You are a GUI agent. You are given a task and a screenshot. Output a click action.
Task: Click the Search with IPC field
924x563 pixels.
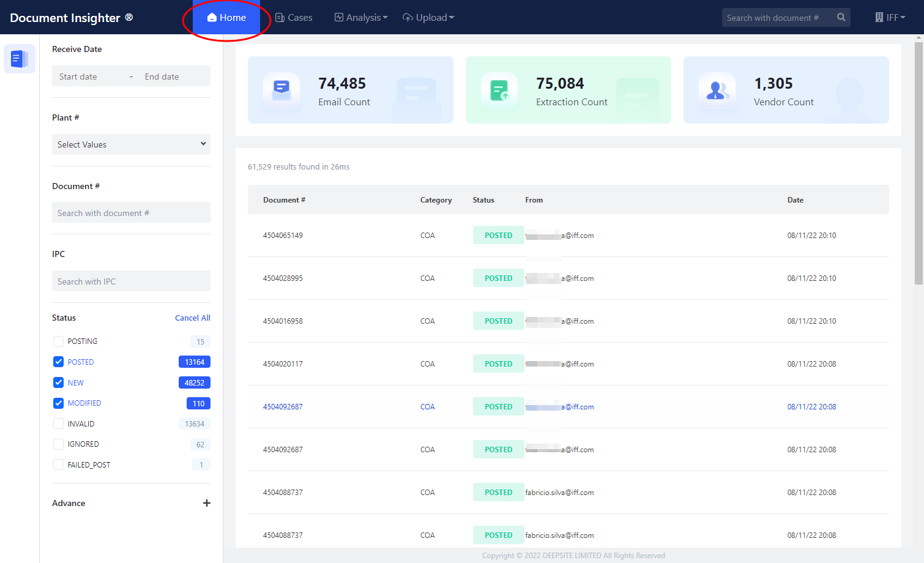click(131, 281)
